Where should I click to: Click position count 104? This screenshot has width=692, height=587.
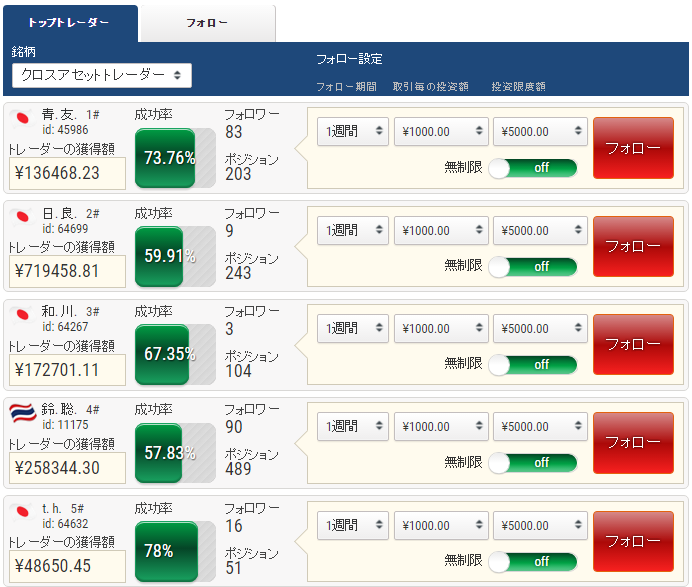[238, 371]
